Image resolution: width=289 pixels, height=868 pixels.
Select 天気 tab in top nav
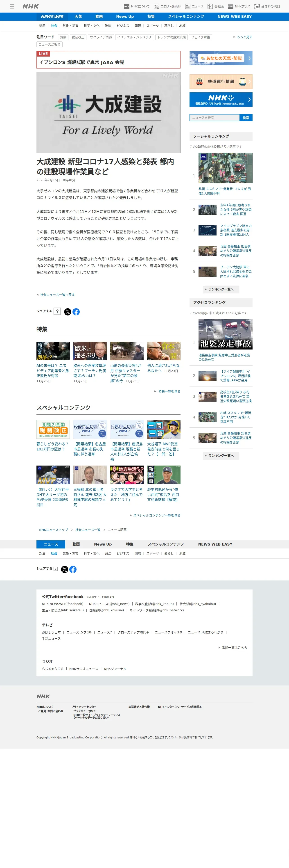(x=78, y=16)
